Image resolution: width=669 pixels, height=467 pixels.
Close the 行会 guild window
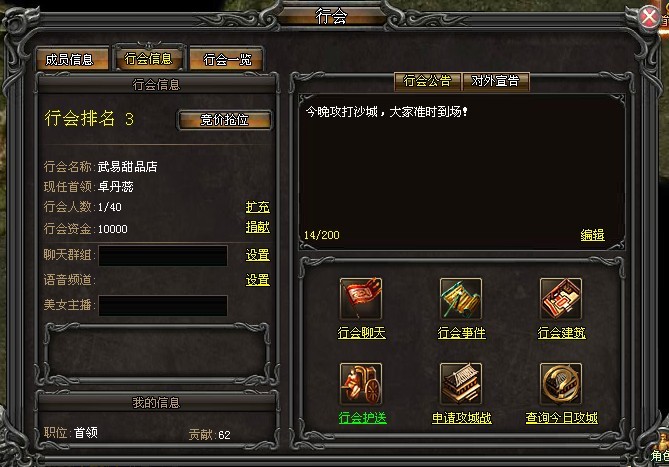point(649,17)
